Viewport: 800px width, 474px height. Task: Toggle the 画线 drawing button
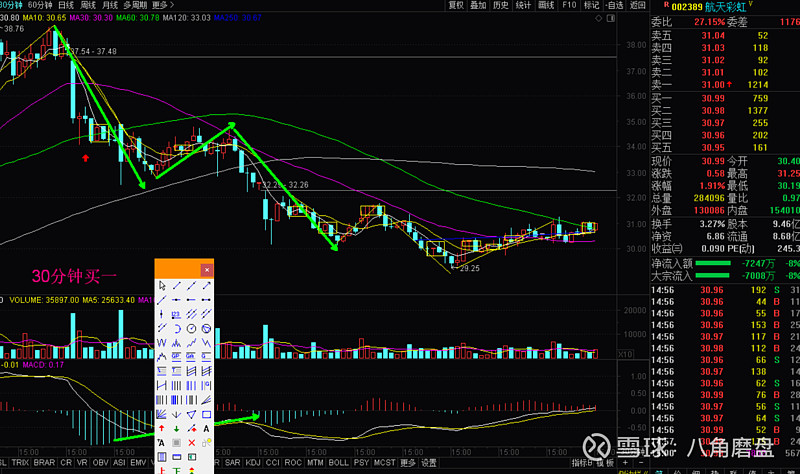[546, 5]
